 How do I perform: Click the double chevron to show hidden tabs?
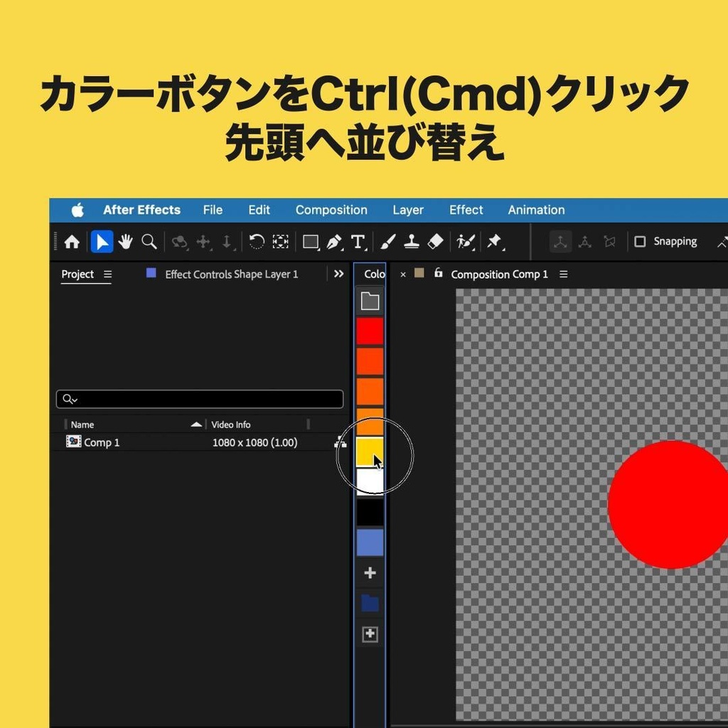pyautogui.click(x=339, y=274)
